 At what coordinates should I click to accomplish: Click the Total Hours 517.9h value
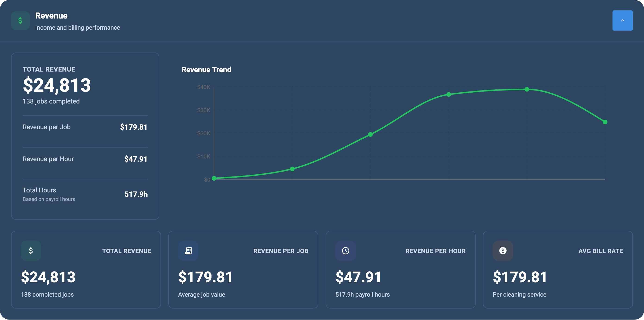pos(136,194)
